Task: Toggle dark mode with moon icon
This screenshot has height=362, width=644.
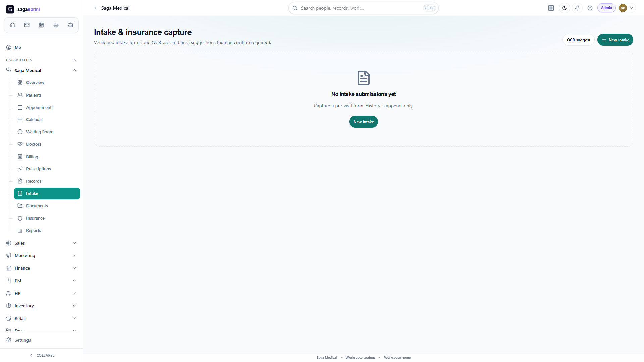Action: click(x=565, y=8)
